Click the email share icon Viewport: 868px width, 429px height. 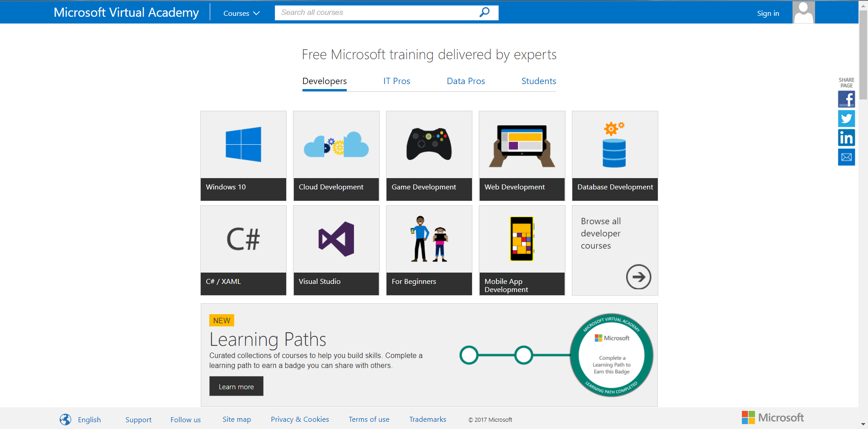pos(846,157)
